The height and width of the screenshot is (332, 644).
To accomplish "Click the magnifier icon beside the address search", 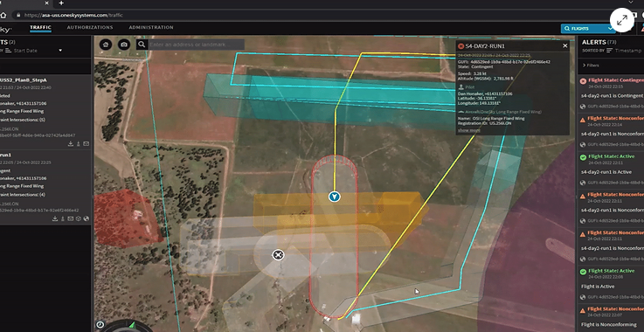I will click(142, 45).
